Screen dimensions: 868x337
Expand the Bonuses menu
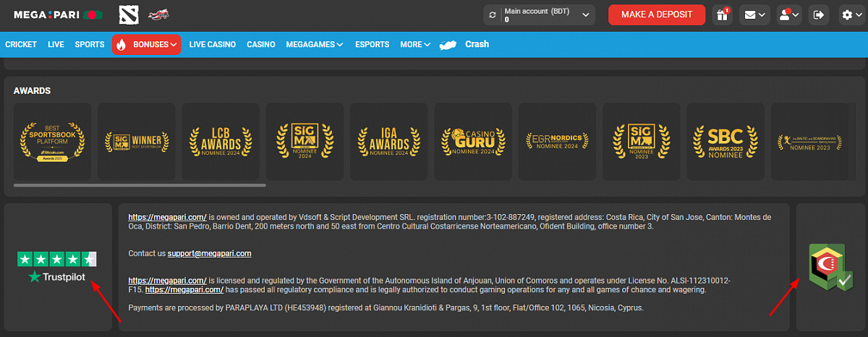147,44
